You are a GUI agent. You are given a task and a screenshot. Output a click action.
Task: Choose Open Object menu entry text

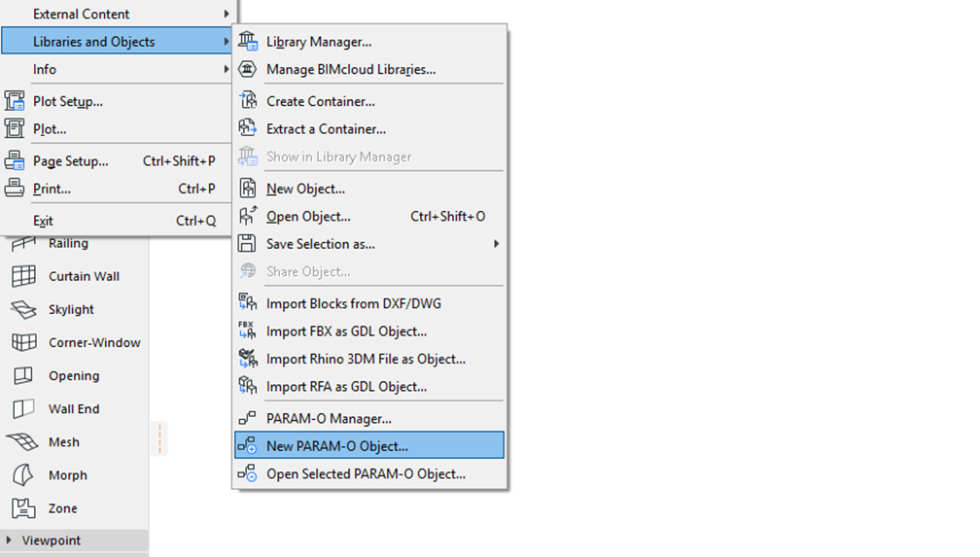(308, 217)
